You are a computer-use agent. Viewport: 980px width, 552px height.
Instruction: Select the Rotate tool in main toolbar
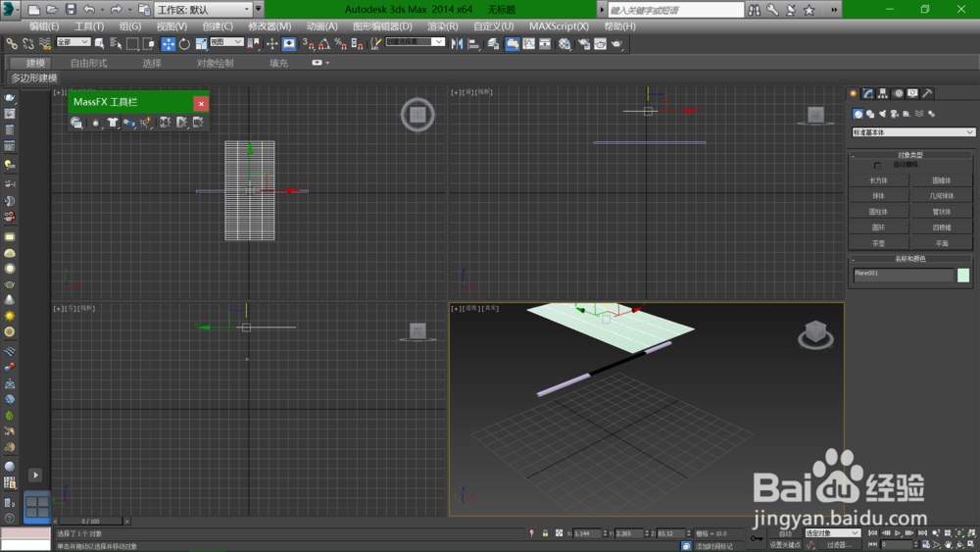[x=184, y=44]
